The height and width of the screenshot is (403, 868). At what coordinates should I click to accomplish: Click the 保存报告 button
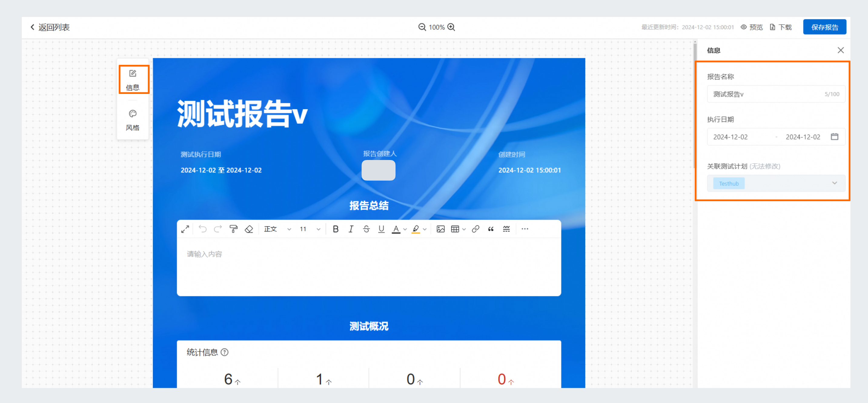tap(824, 27)
